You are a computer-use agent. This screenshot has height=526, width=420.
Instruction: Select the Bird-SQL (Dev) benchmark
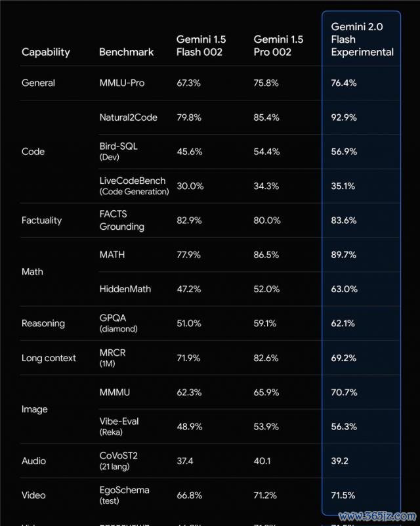tap(118, 151)
